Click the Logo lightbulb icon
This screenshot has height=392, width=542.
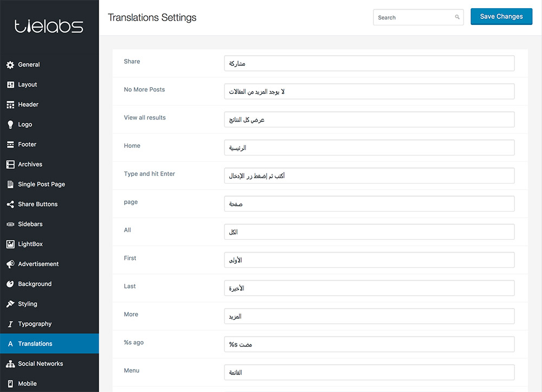tap(10, 125)
